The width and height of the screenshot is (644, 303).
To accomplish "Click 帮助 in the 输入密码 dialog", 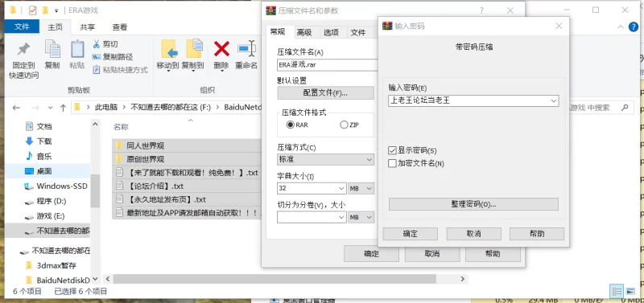I will [x=537, y=234].
